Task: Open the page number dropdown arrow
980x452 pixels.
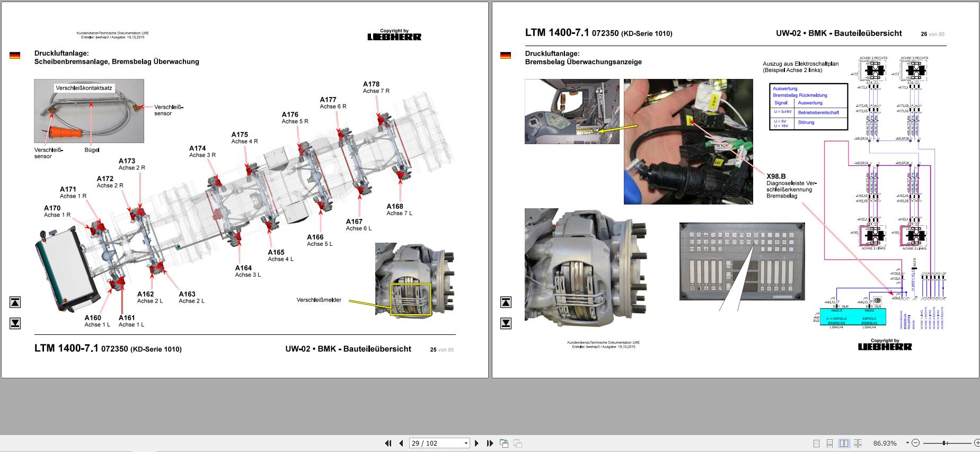Action: pos(466,443)
